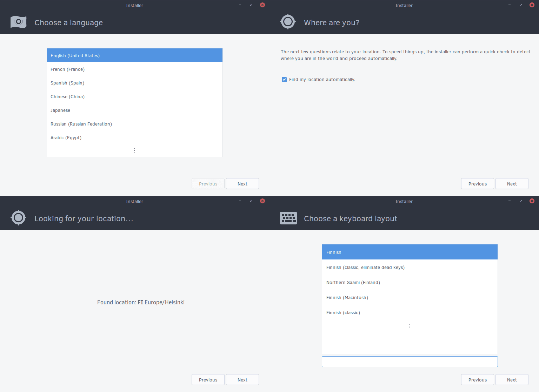
Task: Expand more keyboard layouts via the ellipsis
Action: [410, 326]
